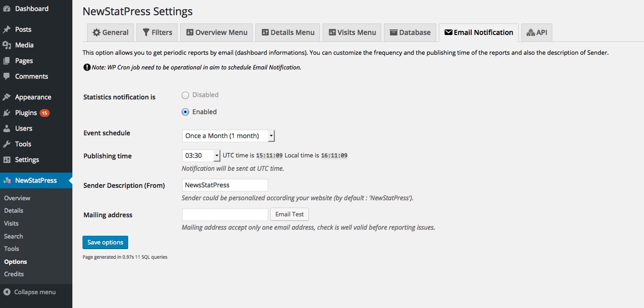Select the Enabled notification radio button
The height and width of the screenshot is (308, 644).
[x=185, y=112]
